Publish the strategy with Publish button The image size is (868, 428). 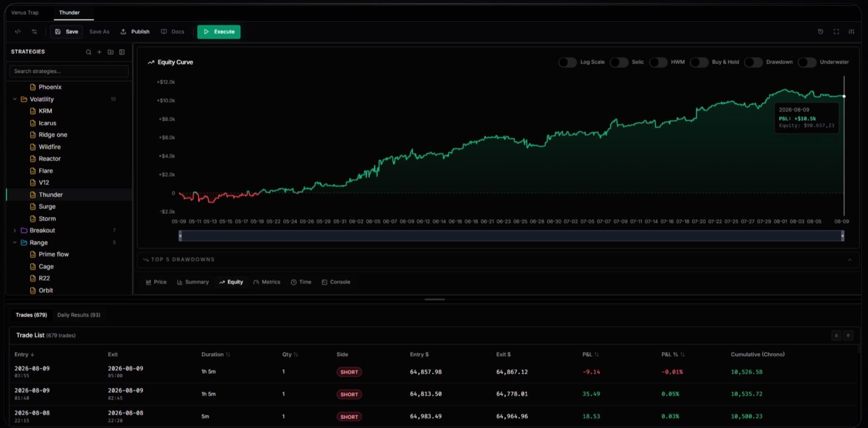coord(135,32)
